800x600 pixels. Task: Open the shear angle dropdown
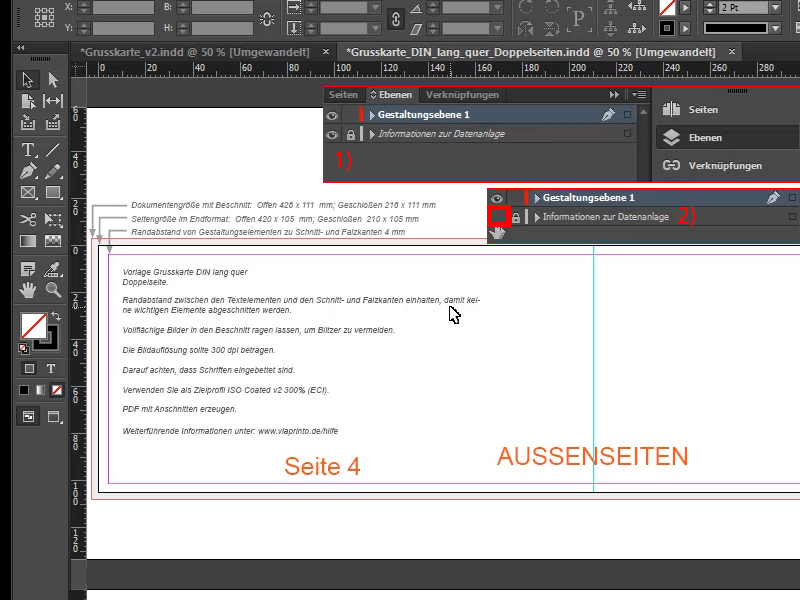(x=497, y=29)
